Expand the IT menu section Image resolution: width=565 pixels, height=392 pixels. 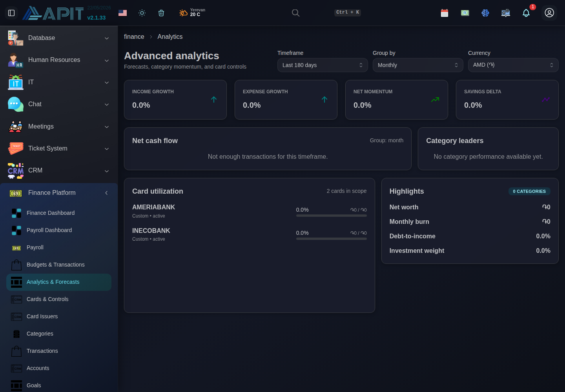pos(59,82)
